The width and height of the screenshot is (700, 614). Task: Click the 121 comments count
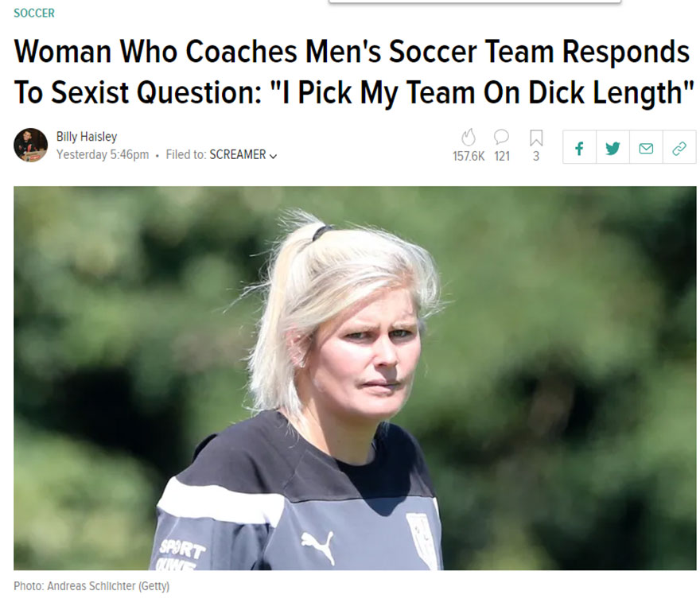tap(502, 157)
